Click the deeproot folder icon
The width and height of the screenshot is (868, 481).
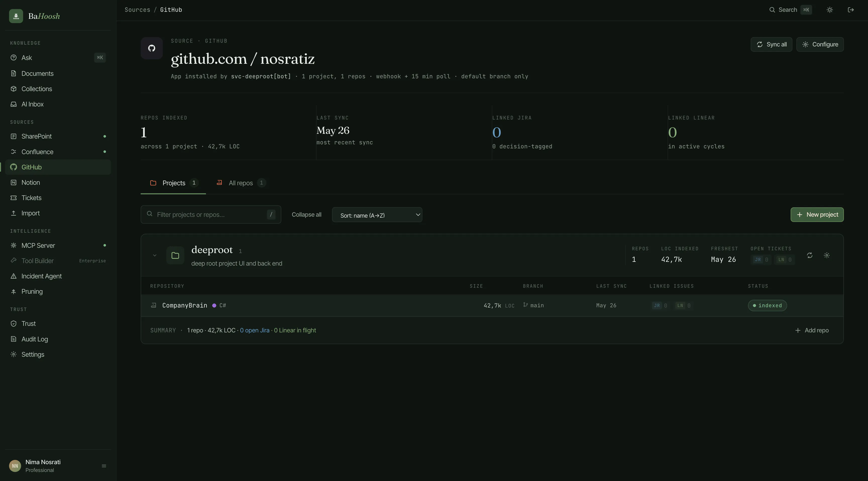pyautogui.click(x=175, y=255)
